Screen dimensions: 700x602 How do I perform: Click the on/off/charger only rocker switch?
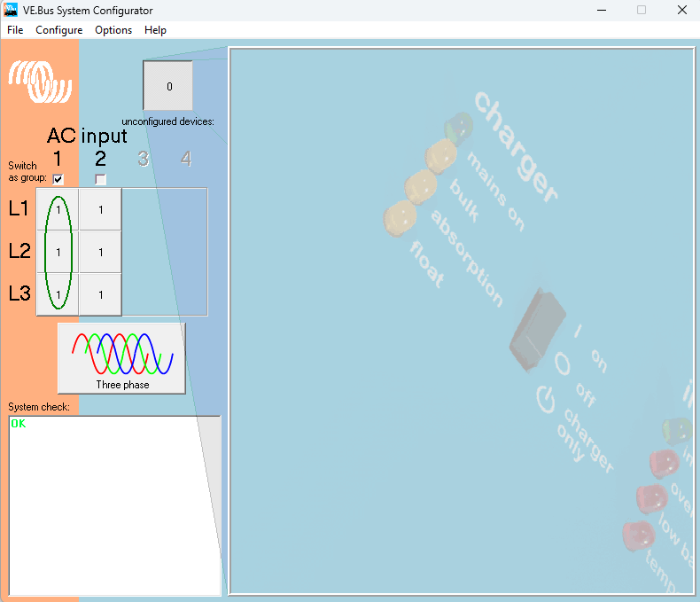[538, 329]
